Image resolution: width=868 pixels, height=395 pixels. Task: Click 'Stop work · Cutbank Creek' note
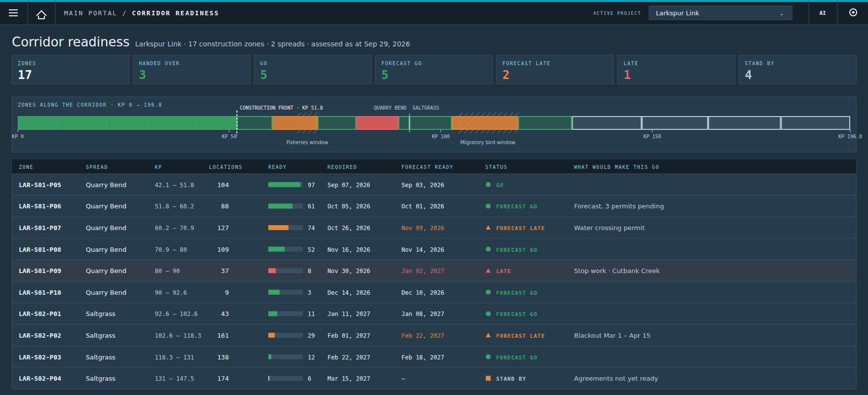coord(616,271)
